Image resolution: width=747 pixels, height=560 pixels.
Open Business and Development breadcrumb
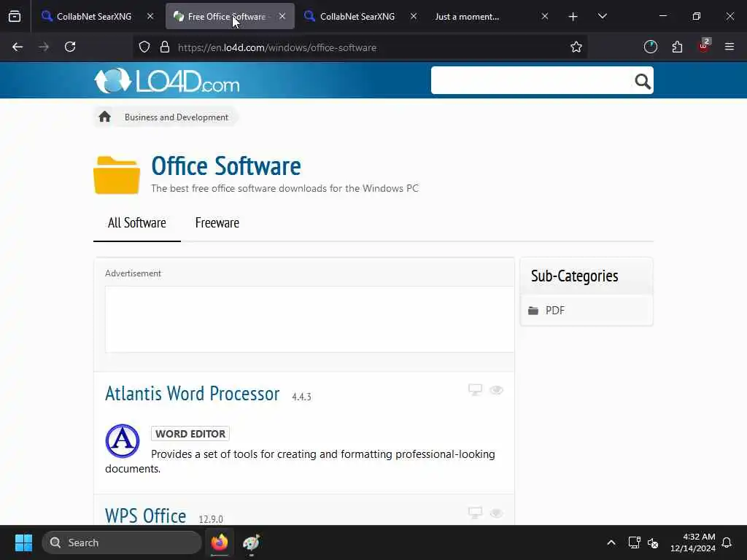(x=177, y=117)
